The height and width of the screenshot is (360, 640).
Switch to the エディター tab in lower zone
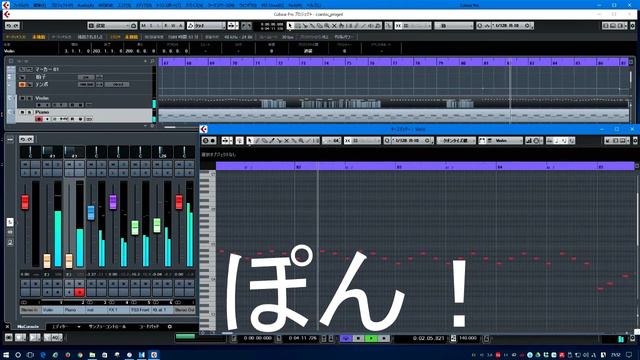61,327
